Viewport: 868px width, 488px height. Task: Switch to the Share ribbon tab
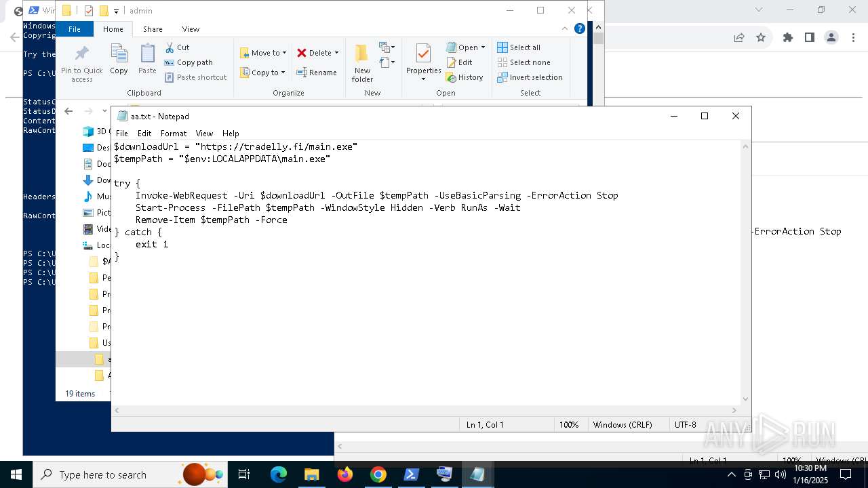point(153,29)
